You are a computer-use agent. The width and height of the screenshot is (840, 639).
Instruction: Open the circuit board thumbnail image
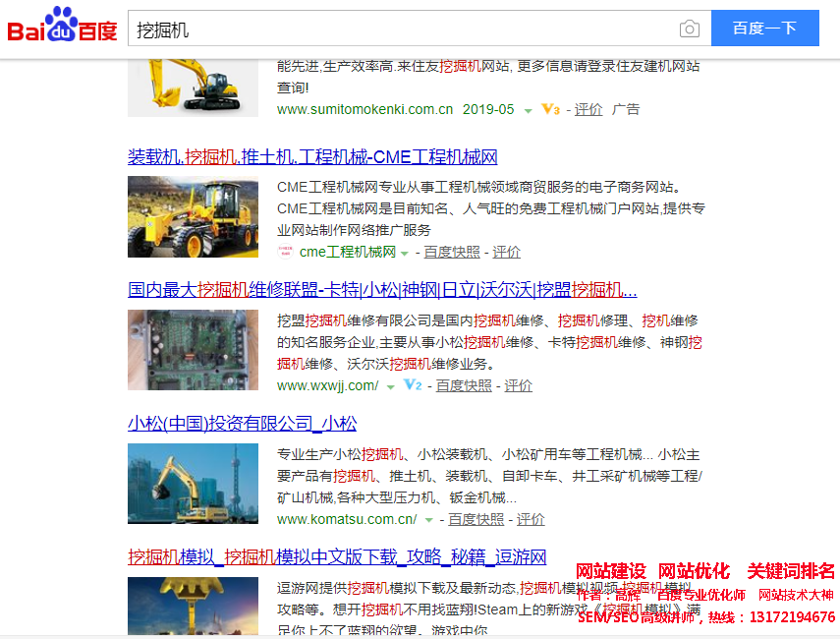[x=193, y=350]
